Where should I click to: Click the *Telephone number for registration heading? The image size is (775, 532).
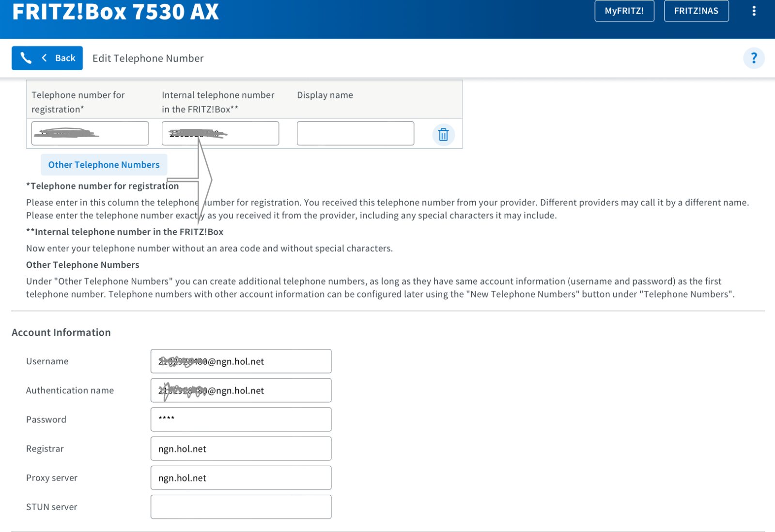(102, 186)
